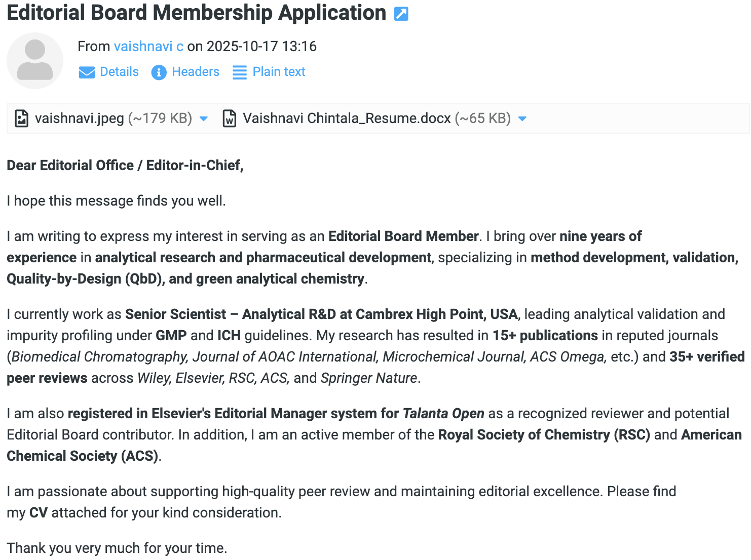The width and height of the screenshot is (751, 560).
Task: Click the Word document icon for resume
Action: pos(229,118)
